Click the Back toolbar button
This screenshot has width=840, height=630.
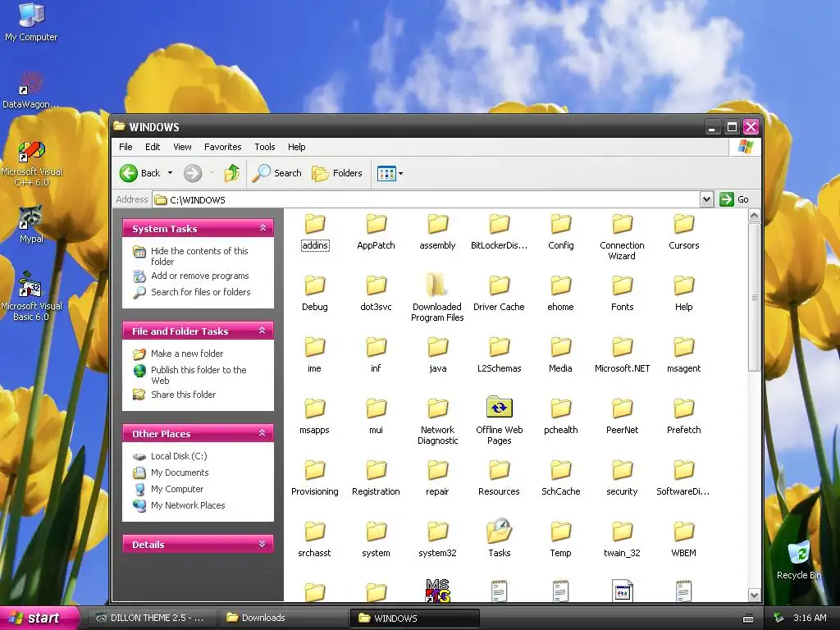139,173
